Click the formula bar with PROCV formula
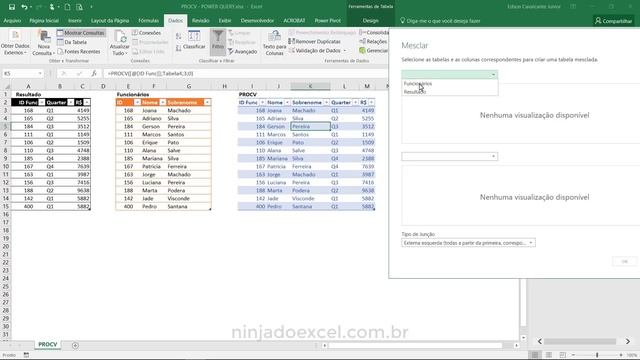 [x=245, y=73]
